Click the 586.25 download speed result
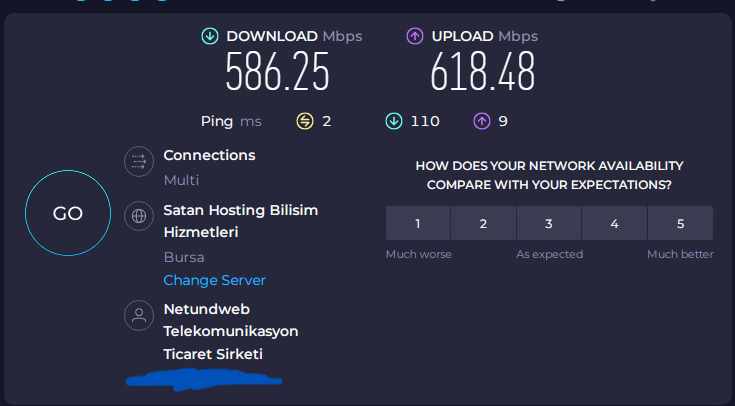This screenshot has height=406, width=735. [x=278, y=71]
